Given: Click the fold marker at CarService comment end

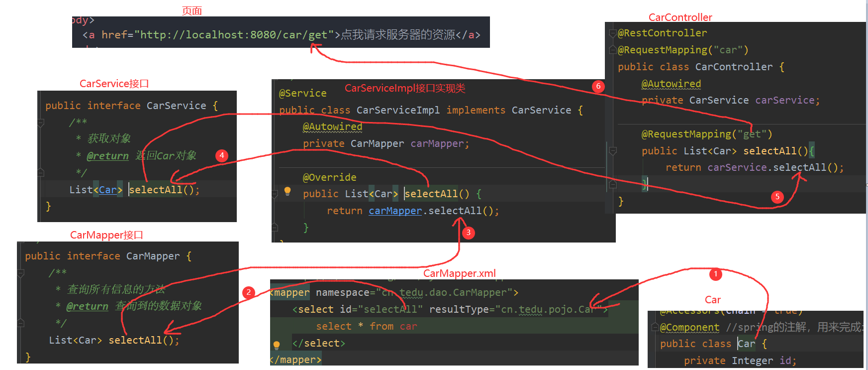Looking at the screenshot, I should [x=41, y=173].
